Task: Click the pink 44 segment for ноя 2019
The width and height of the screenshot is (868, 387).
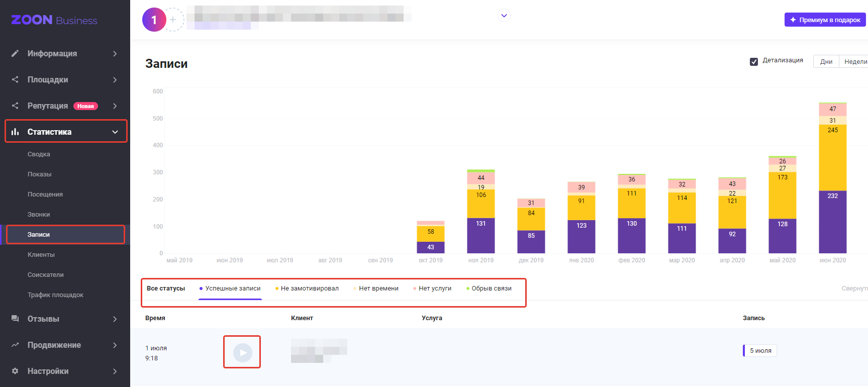Action: point(481,178)
